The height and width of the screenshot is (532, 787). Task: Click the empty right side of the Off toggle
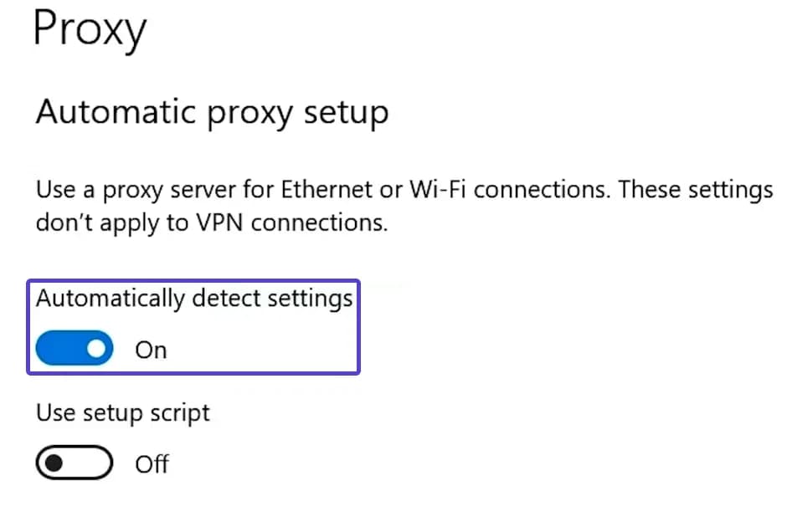(93, 463)
